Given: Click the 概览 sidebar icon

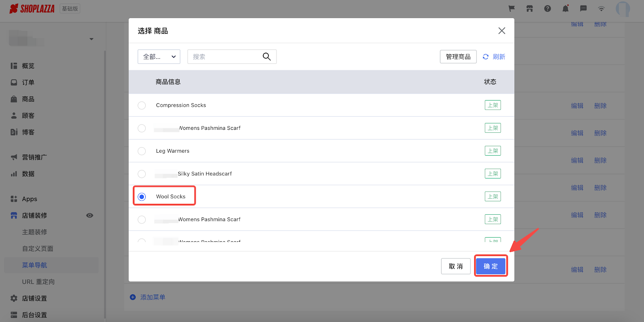Looking at the screenshot, I should (14, 66).
